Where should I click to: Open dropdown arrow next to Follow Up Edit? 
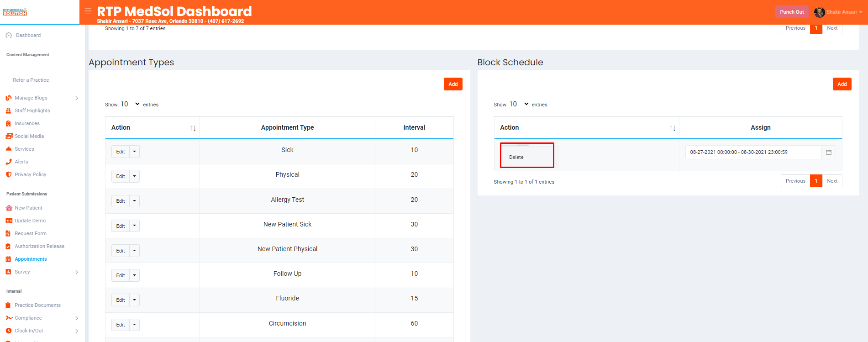click(x=135, y=275)
